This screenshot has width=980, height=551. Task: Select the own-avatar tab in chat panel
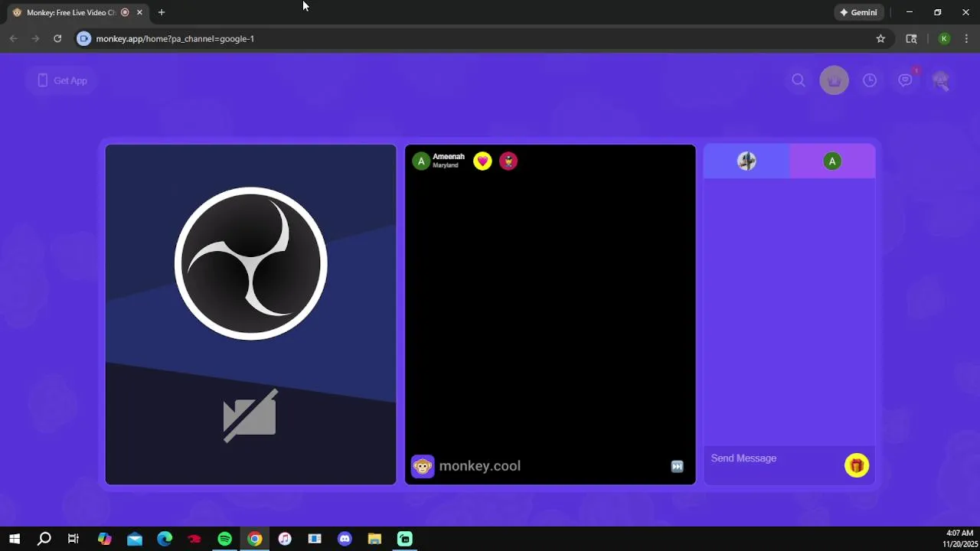pos(746,161)
